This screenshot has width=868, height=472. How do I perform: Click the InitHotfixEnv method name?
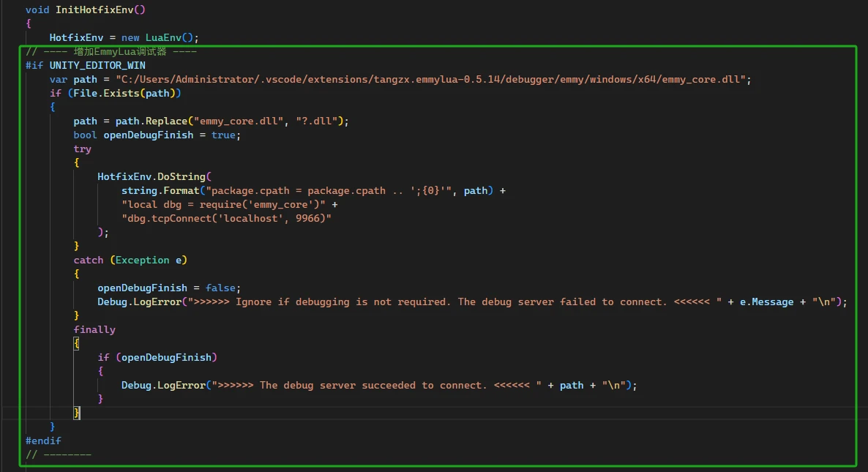click(94, 10)
